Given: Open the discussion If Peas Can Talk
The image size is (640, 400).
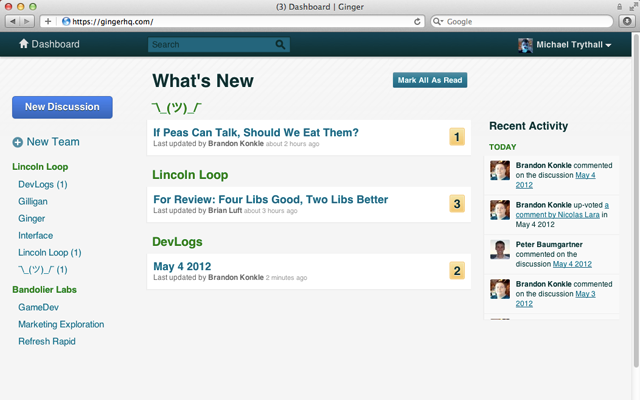Looking at the screenshot, I should 256,132.
